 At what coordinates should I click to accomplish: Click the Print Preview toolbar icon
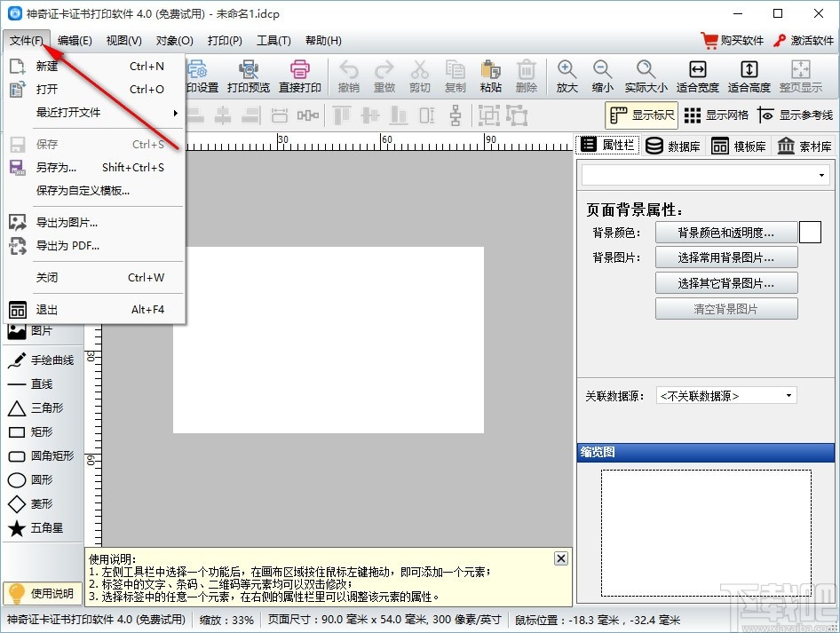(x=248, y=76)
